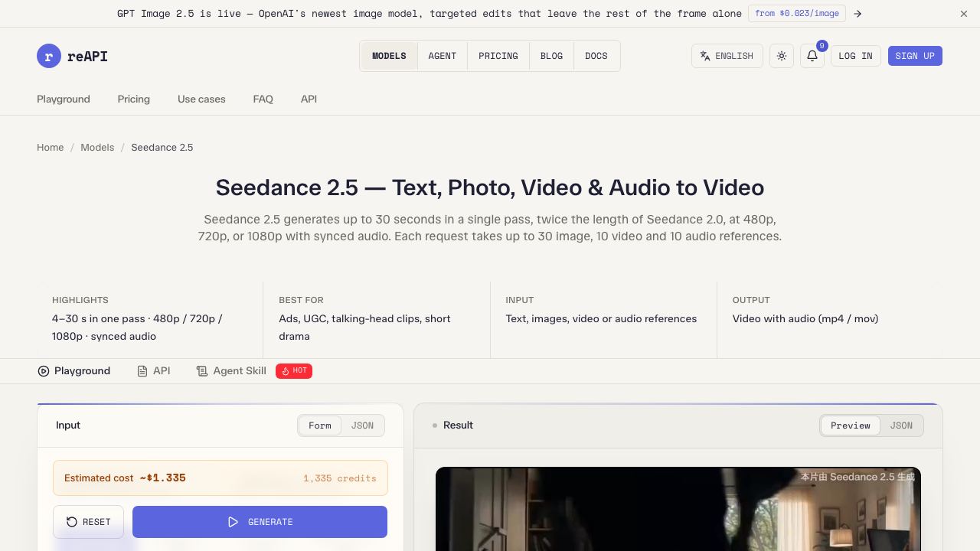The width and height of the screenshot is (980, 551).
Task: Click the LOG IN button
Action: coord(855,56)
